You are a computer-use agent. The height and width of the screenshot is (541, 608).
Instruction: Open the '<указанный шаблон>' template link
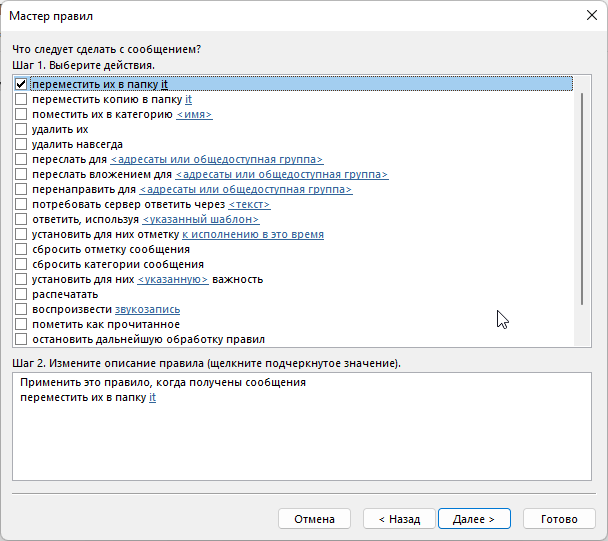[x=200, y=220]
